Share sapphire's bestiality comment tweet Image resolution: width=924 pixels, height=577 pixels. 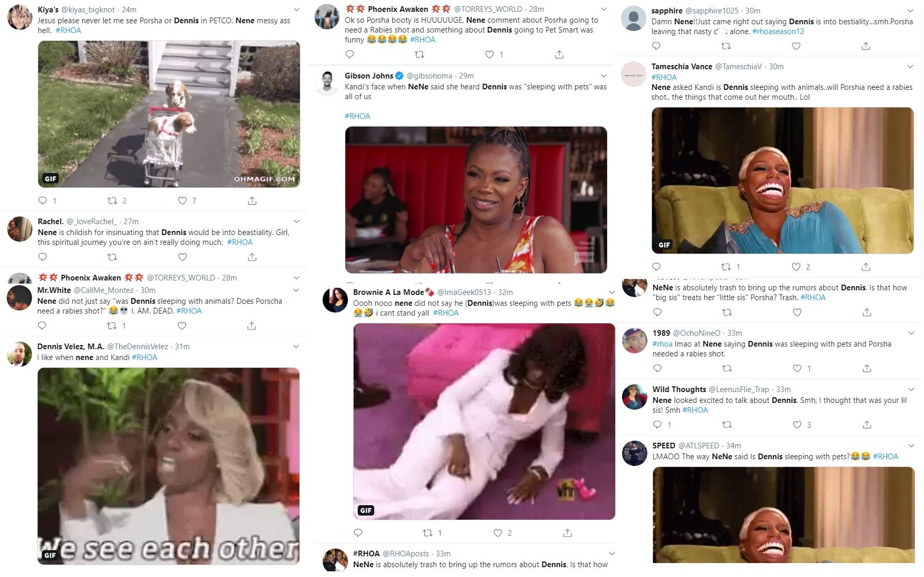point(866,46)
